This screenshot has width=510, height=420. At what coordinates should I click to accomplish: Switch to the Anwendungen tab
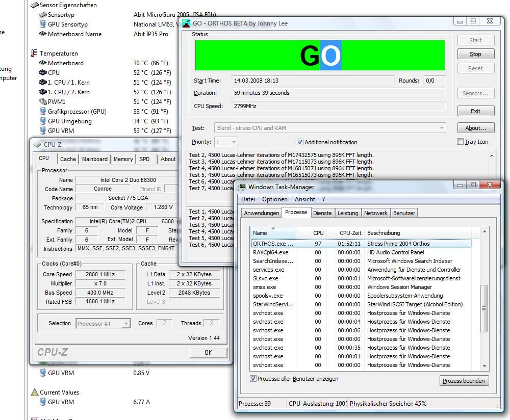pyautogui.click(x=262, y=213)
